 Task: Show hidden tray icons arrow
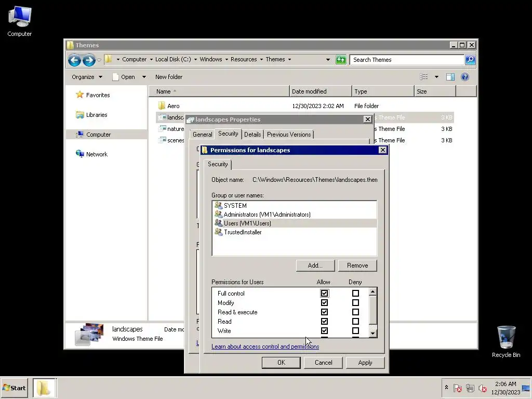tap(446, 388)
